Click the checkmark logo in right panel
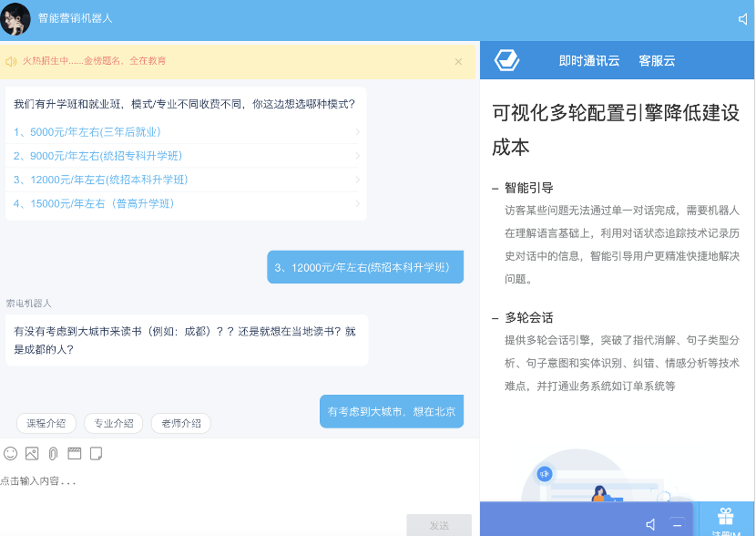 tap(506, 61)
